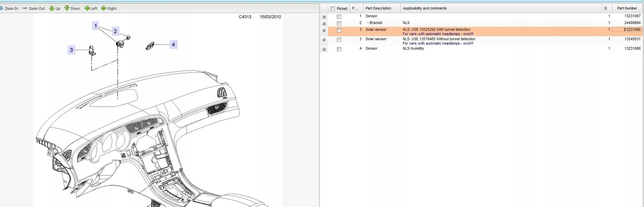Sort by Part Number column header

(x=627, y=8)
